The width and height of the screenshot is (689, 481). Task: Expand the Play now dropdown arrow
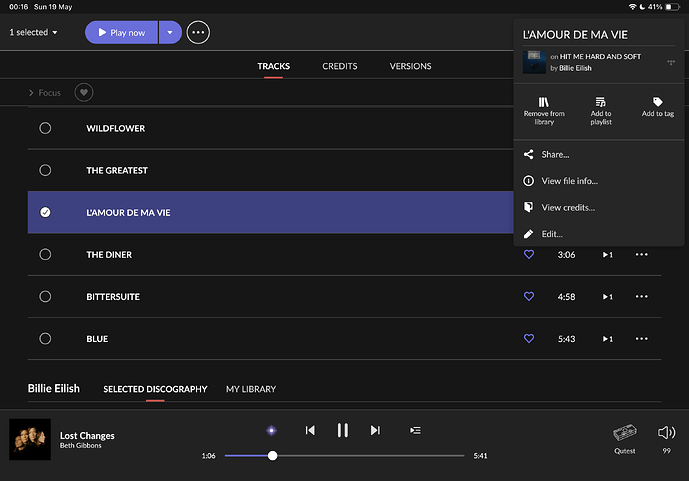click(x=170, y=33)
